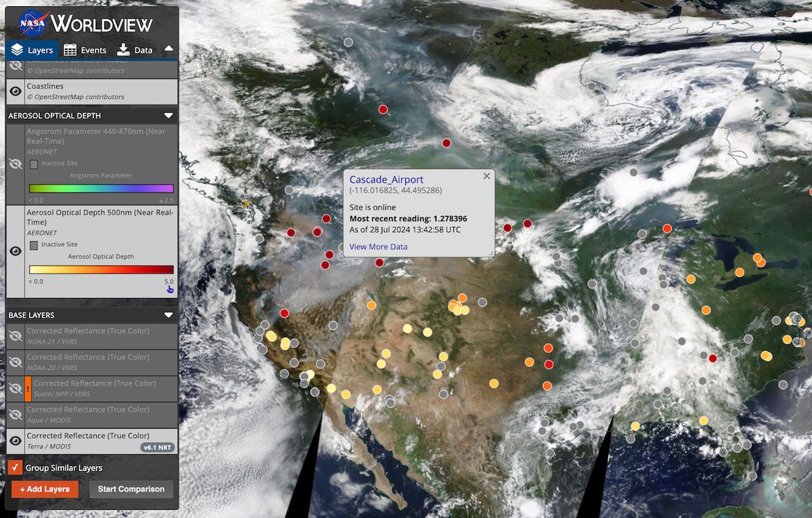Click the blue hand pointer near 5.0
812x518 pixels.
click(x=170, y=290)
